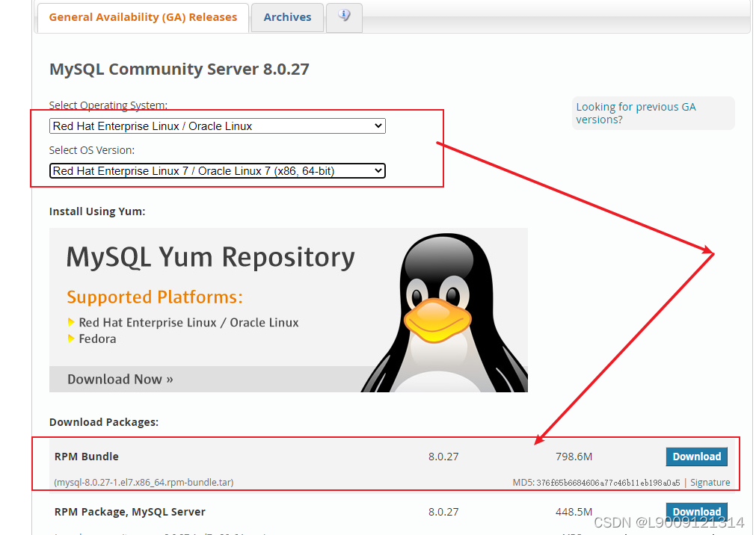Open the Select Operating System dropdown

pos(217,126)
